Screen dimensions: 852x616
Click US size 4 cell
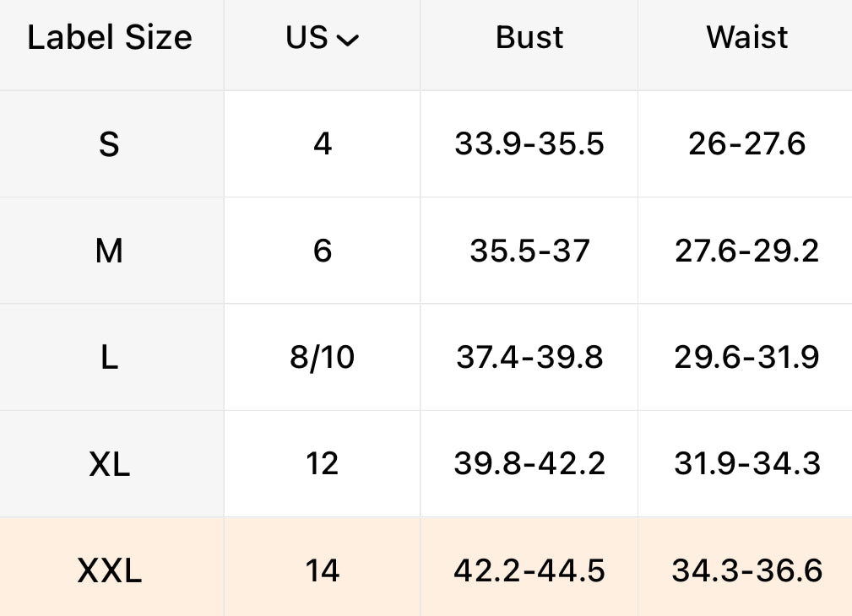coord(323,144)
